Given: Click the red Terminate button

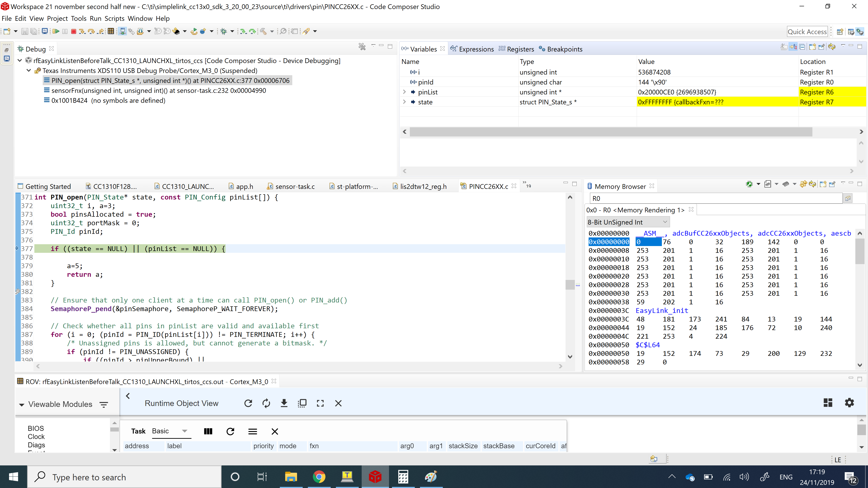Looking at the screenshot, I should [x=73, y=31].
